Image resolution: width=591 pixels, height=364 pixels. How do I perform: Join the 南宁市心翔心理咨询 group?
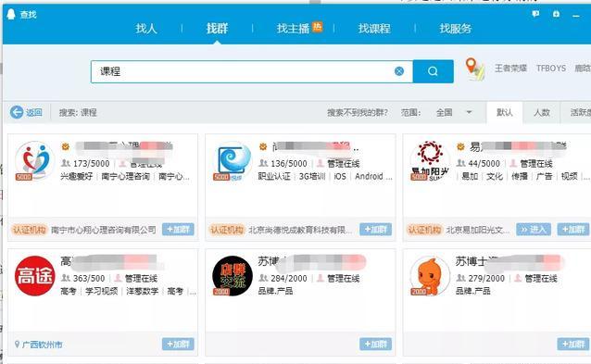178,229
